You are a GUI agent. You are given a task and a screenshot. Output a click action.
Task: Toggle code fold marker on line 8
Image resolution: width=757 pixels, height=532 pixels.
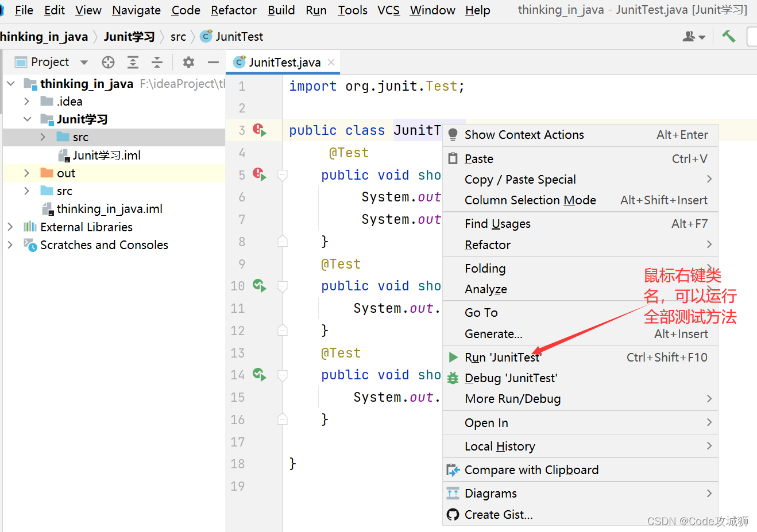coord(283,241)
